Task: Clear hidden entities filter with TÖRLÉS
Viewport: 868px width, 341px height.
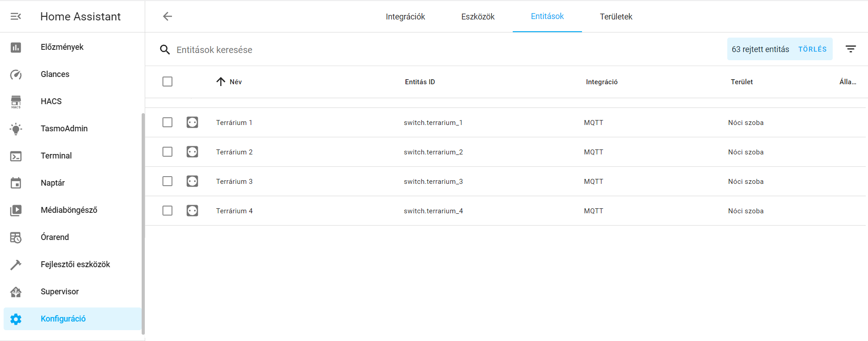Action: pyautogui.click(x=812, y=49)
